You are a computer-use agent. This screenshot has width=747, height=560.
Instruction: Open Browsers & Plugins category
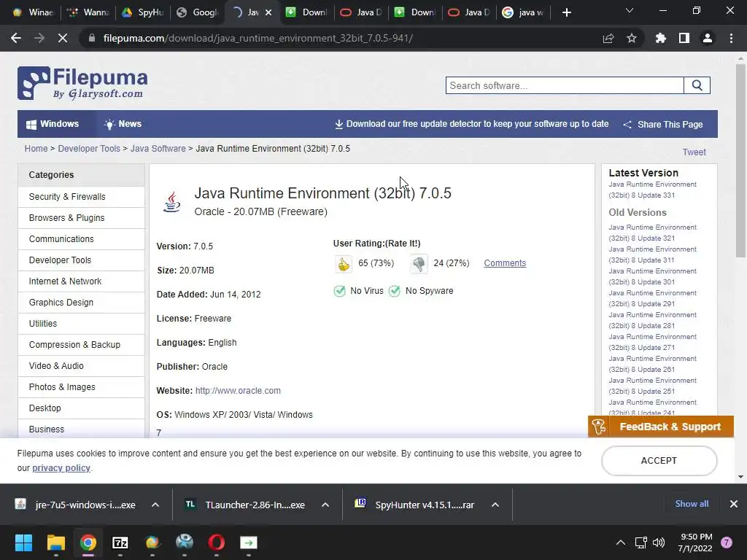(x=82, y=217)
